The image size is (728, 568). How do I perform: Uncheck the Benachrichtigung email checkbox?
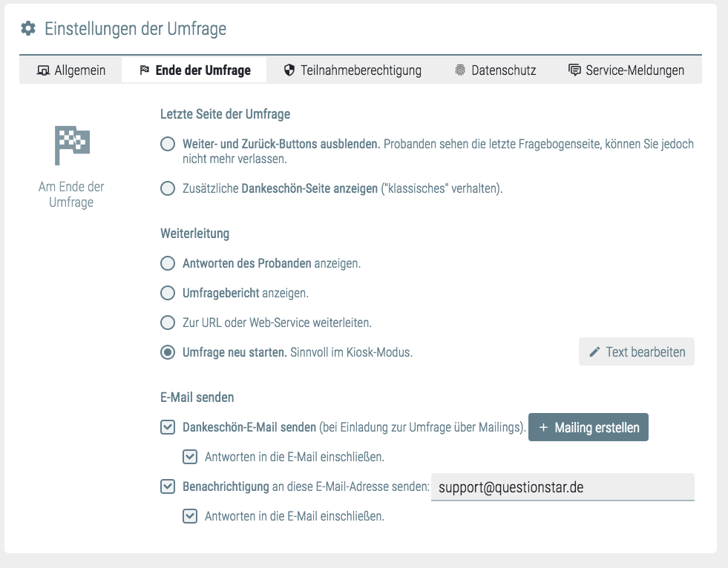168,487
